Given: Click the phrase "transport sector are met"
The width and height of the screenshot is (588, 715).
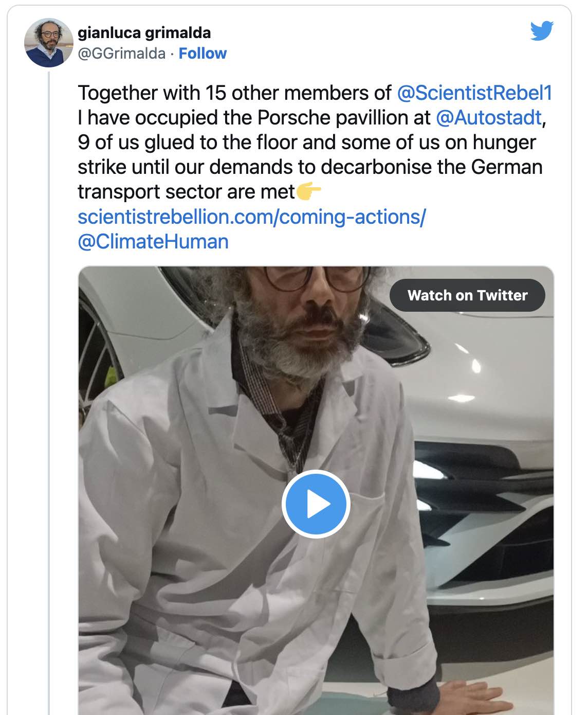Looking at the screenshot, I should point(186,192).
